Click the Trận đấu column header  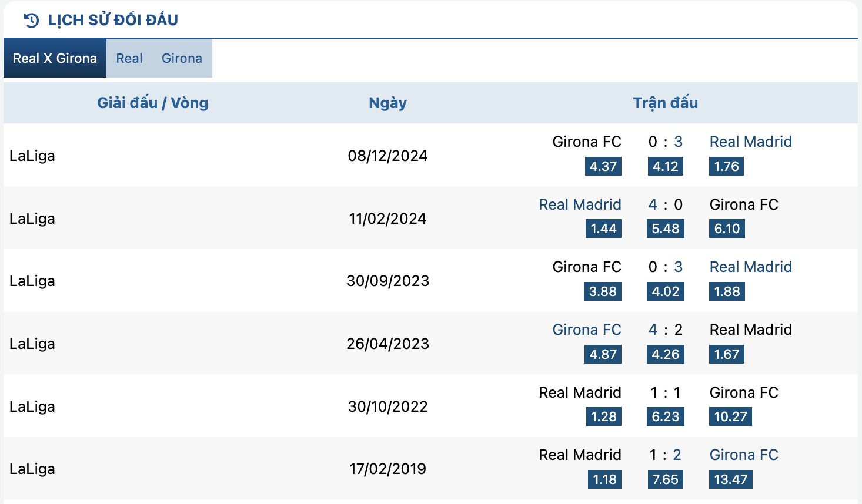(x=666, y=103)
